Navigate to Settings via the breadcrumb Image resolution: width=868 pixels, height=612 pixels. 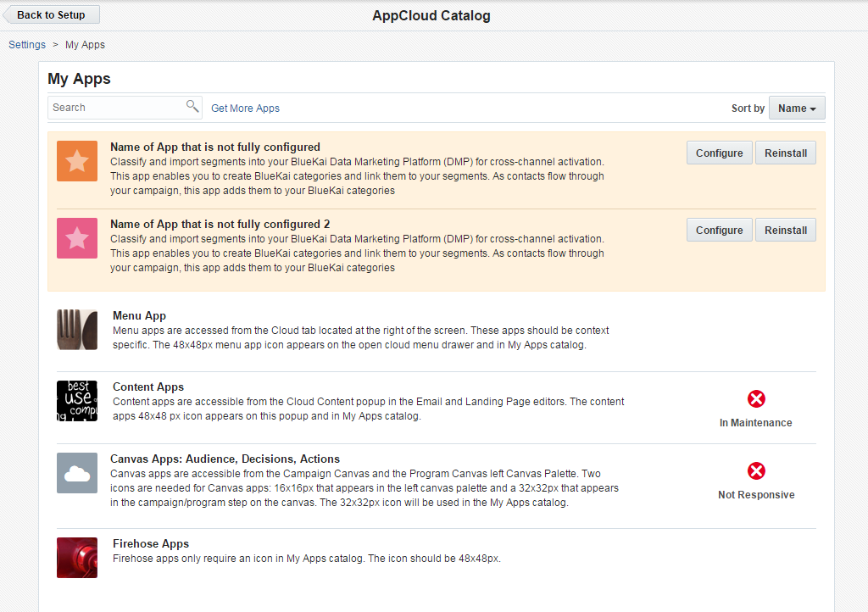[x=26, y=44]
